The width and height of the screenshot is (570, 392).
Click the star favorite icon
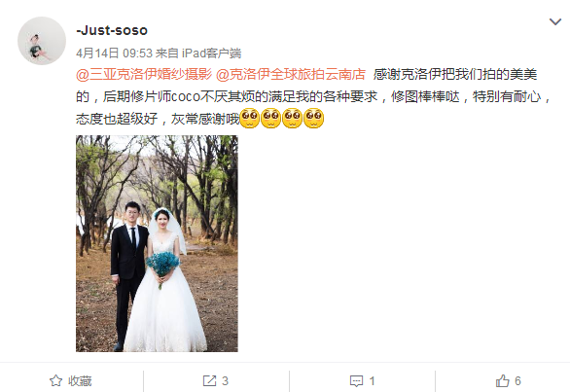[x=55, y=380]
